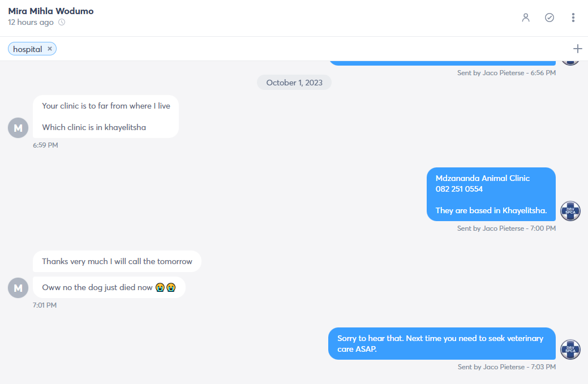Select the Mdzananda Animal Clinic message bubble
588x384 pixels.
(x=491, y=194)
